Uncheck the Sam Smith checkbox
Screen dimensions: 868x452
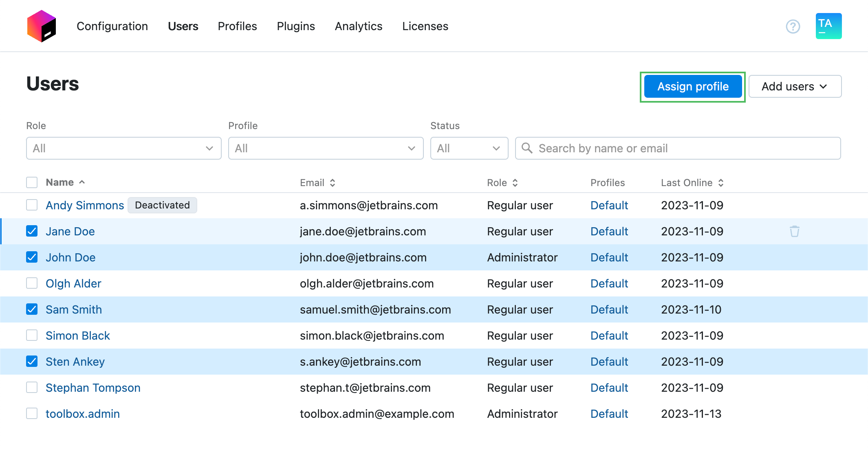coord(32,309)
